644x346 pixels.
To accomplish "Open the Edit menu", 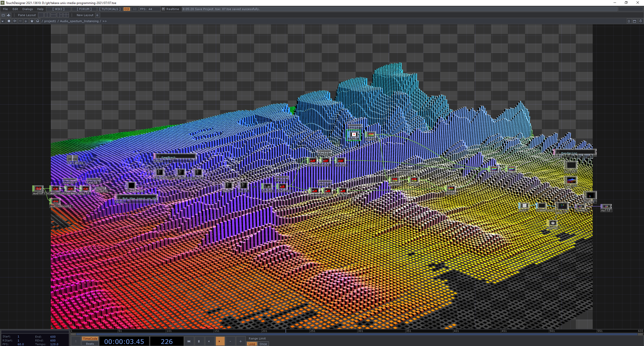I will (x=15, y=9).
